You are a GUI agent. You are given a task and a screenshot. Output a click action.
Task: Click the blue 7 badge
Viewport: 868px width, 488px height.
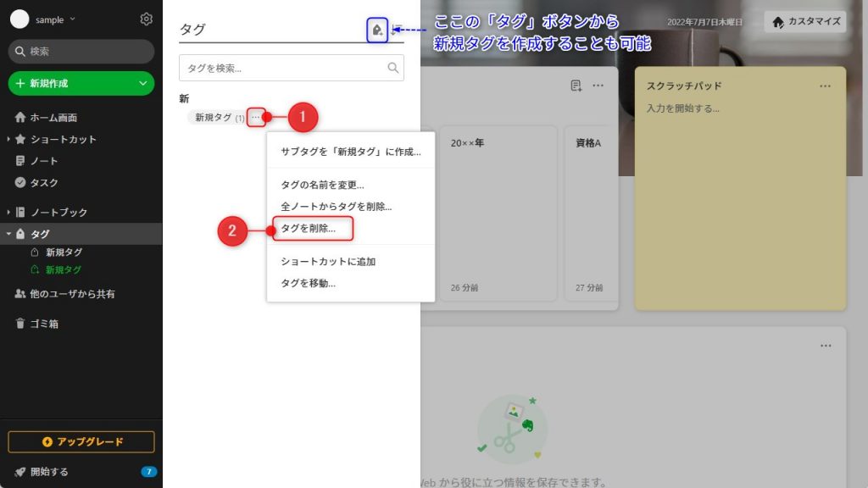point(148,472)
